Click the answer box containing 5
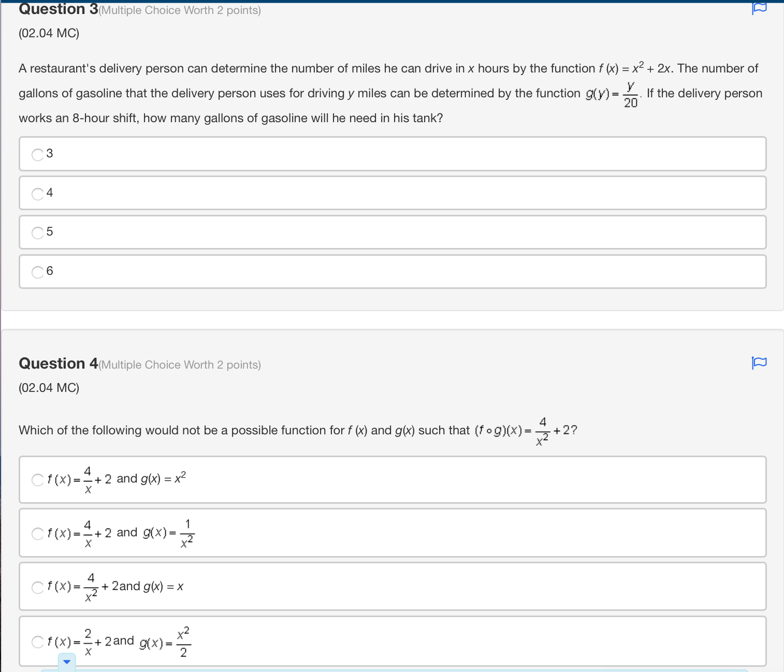Viewport: 784px width, 672px height. (392, 232)
